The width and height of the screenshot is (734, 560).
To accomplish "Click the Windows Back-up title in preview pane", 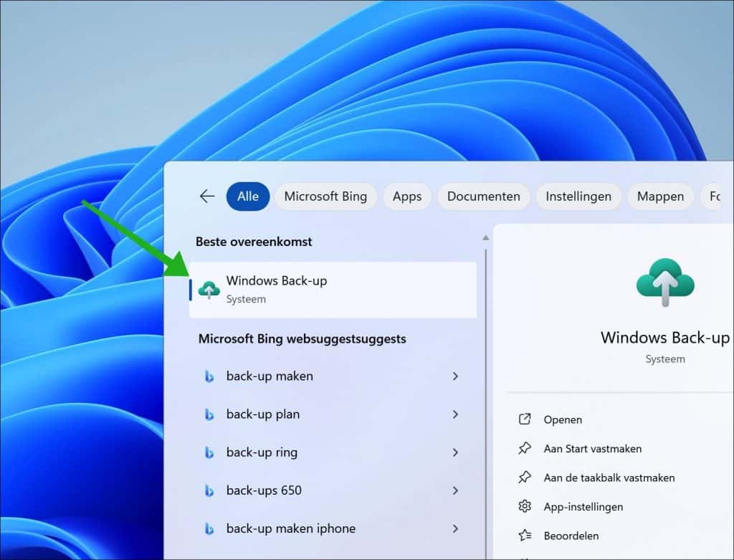I will (664, 338).
